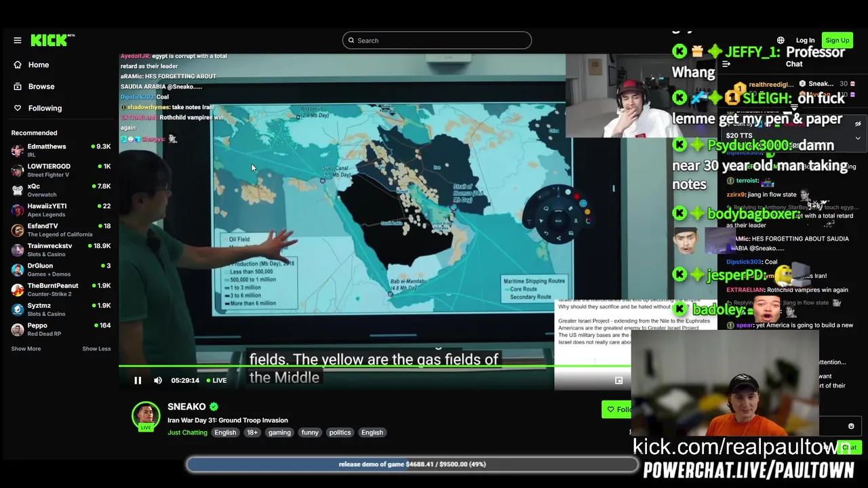Image resolution: width=868 pixels, height=488 pixels.
Task: Open the hamburger sidebar menu
Action: 18,41
